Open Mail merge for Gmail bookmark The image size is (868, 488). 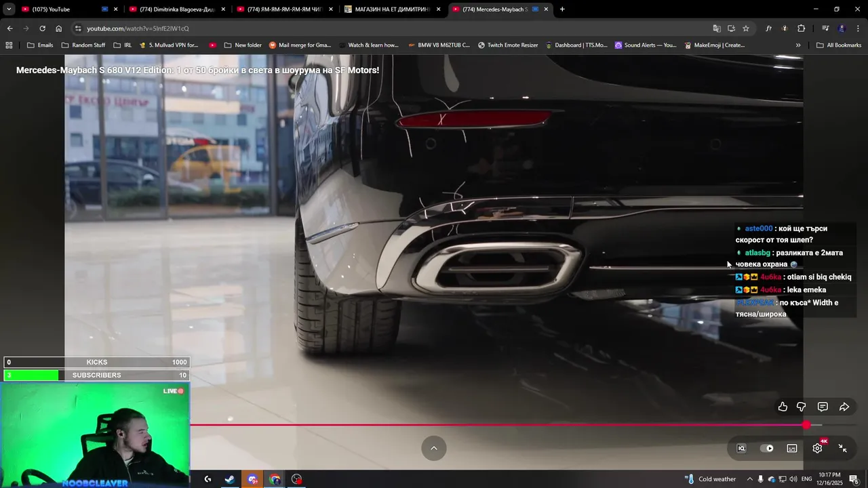click(300, 45)
